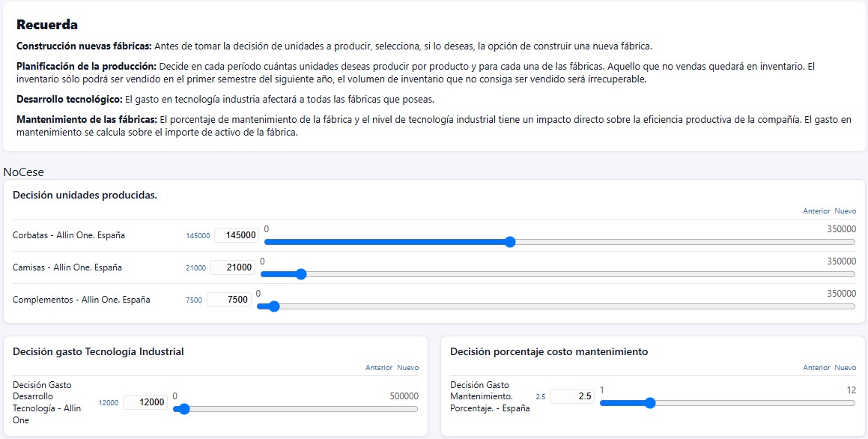
Task: Click the Camisas production slider handle
Action: point(300,274)
